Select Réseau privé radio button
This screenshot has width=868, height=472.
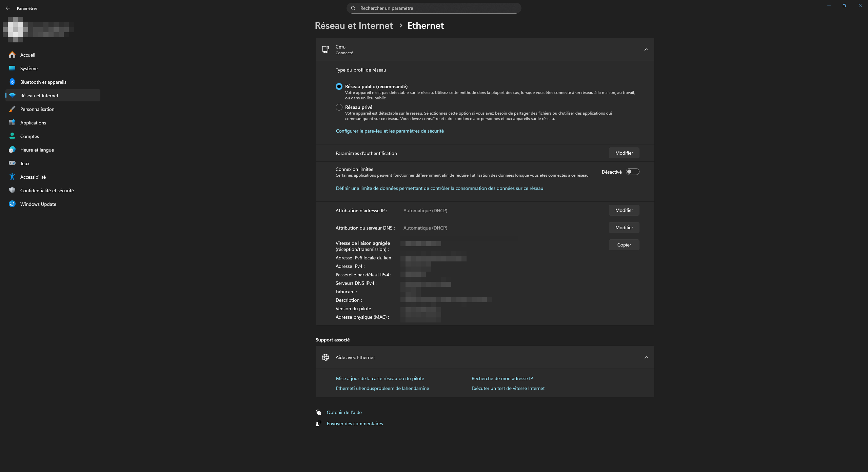(339, 107)
